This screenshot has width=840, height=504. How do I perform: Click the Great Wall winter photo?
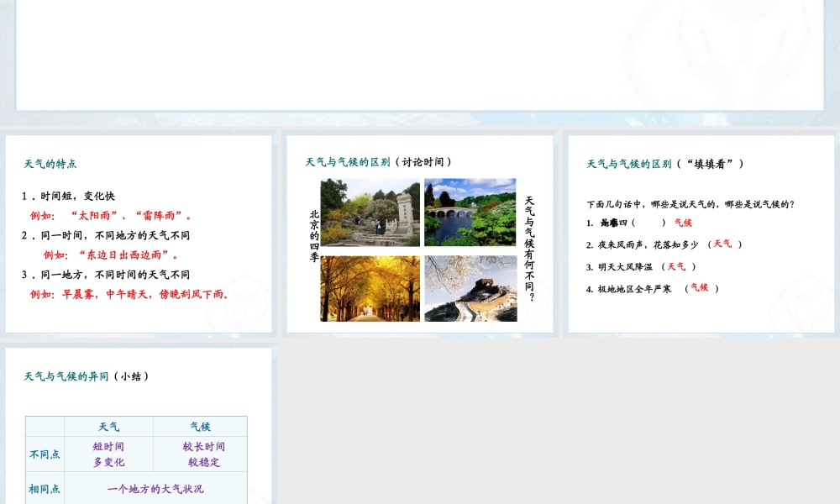pyautogui.click(x=471, y=289)
